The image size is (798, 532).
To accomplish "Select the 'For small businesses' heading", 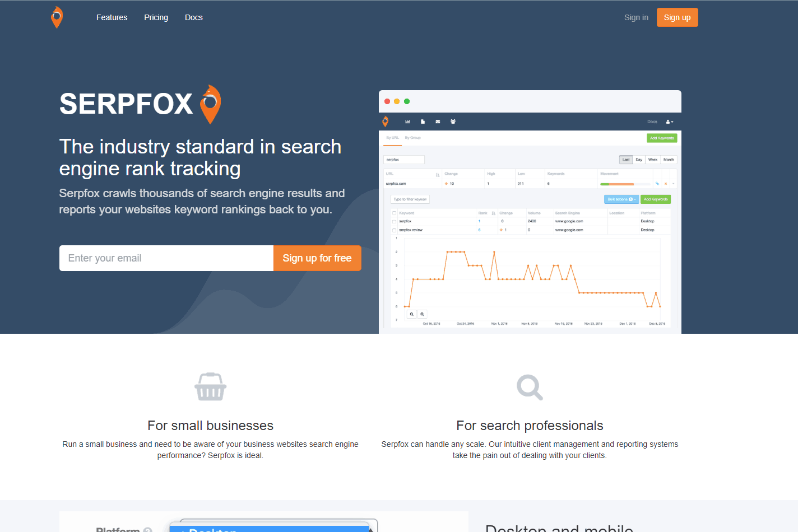I will pyautogui.click(x=210, y=426).
